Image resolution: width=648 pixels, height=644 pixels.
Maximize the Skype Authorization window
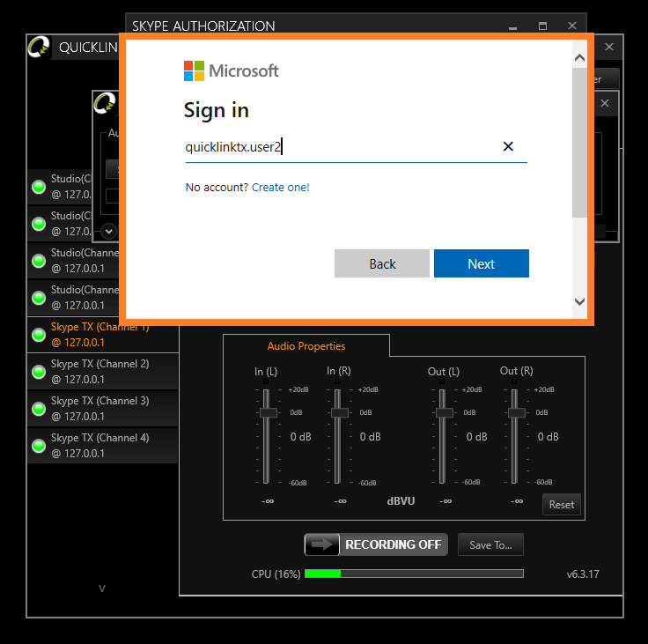[x=542, y=26]
